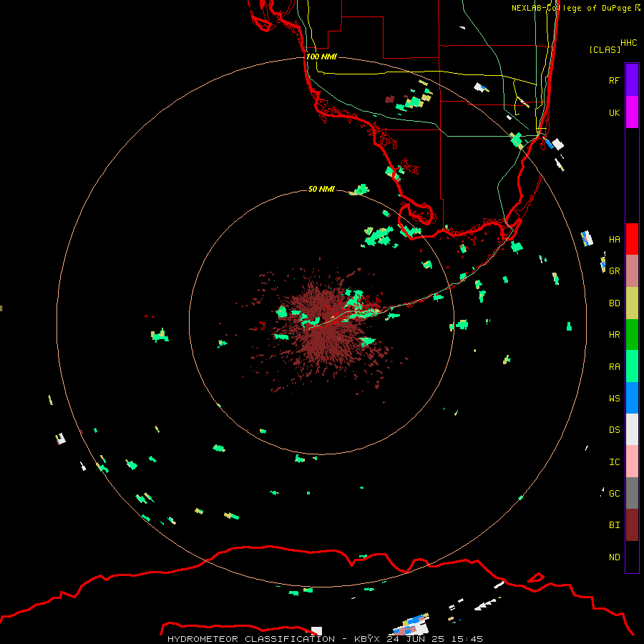
Task: Click the 15:45 timestamp
Action: [466, 639]
